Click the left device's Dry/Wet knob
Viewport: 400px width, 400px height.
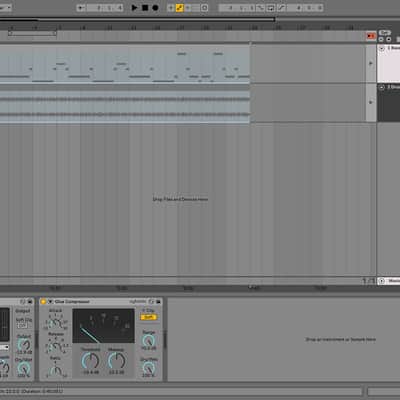tap(24, 368)
